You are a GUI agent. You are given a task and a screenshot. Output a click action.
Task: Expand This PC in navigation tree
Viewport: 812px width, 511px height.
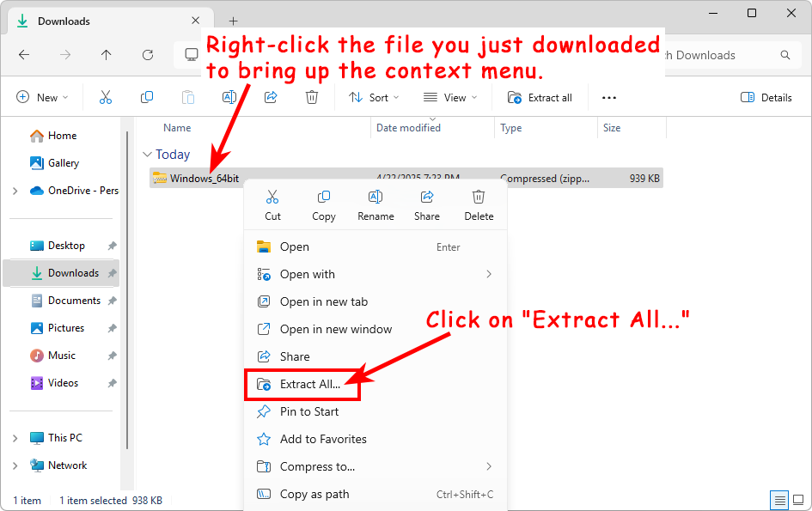coord(15,438)
